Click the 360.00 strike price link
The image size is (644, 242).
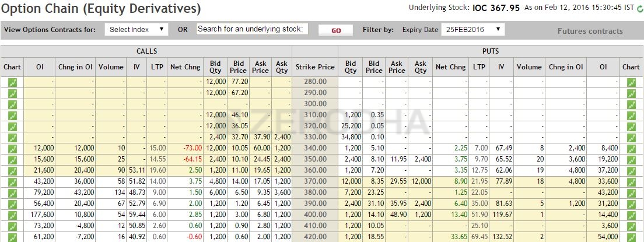point(315,171)
